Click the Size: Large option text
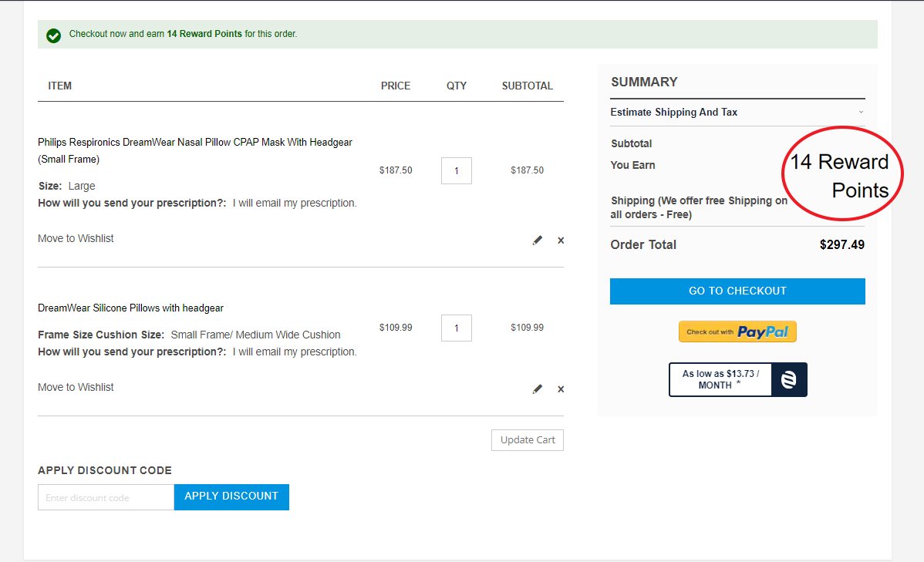This screenshot has width=924, height=562. [x=66, y=186]
